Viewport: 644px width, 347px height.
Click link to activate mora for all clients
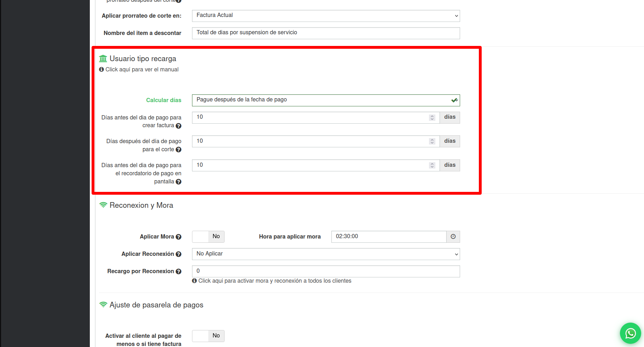[x=274, y=281]
